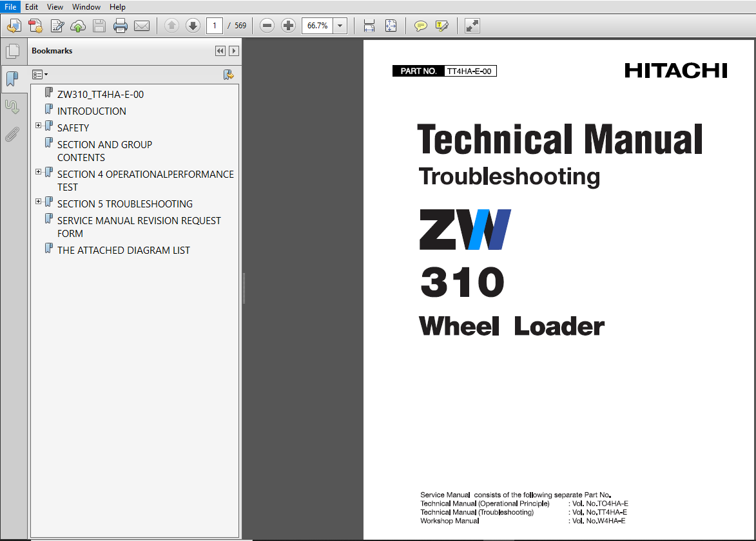Image resolution: width=756 pixels, height=541 pixels.
Task: Click the panel's right arrow button
Action: pos(234,51)
